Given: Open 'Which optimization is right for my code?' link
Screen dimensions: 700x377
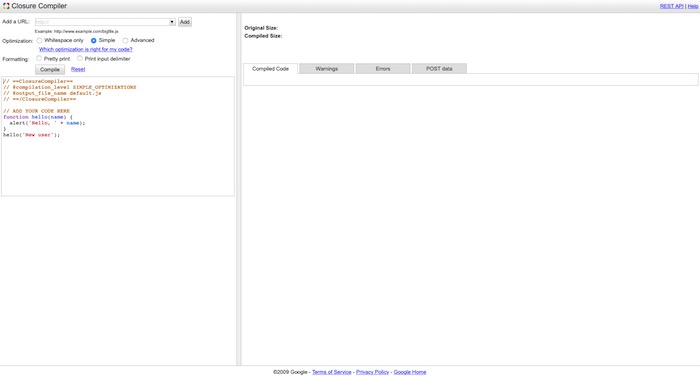Looking at the screenshot, I should pos(86,50).
